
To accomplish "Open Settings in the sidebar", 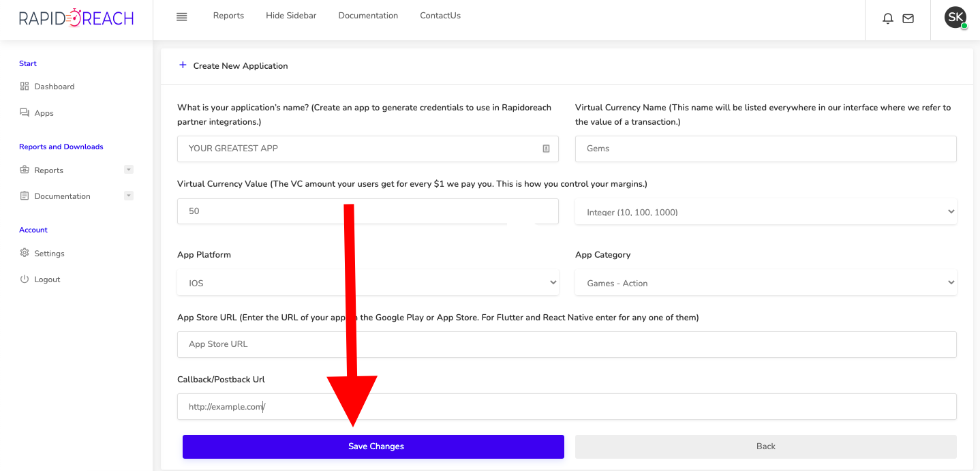I will pyautogui.click(x=49, y=254).
